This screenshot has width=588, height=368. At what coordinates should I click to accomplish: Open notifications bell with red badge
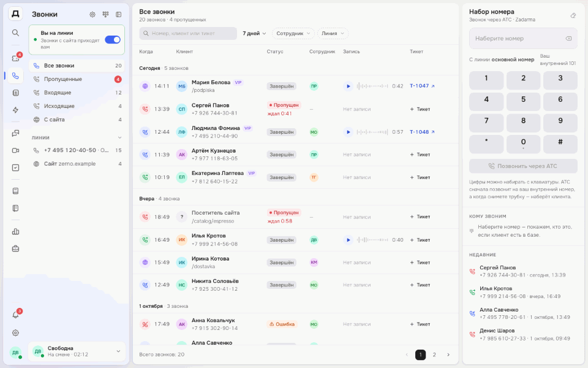pos(15,315)
